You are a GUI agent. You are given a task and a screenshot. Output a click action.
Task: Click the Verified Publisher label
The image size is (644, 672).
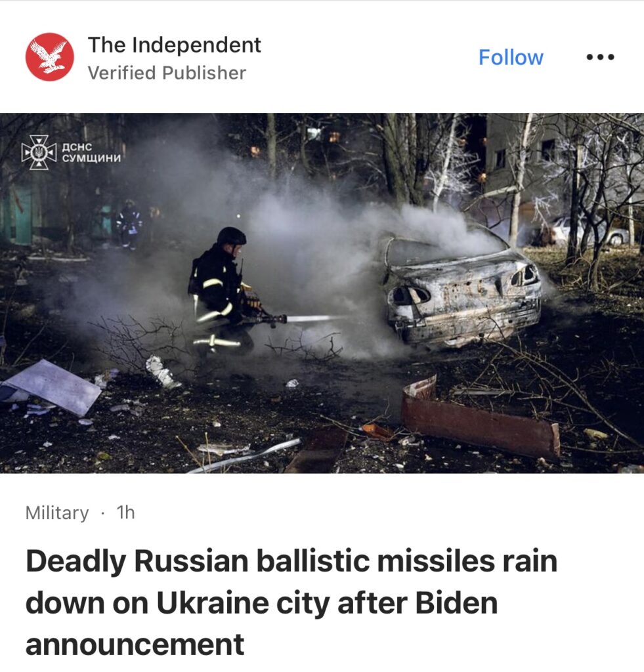[x=167, y=73]
